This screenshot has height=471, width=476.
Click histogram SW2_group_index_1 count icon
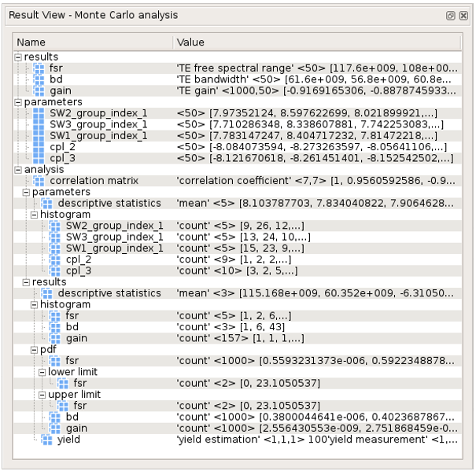[55, 226]
